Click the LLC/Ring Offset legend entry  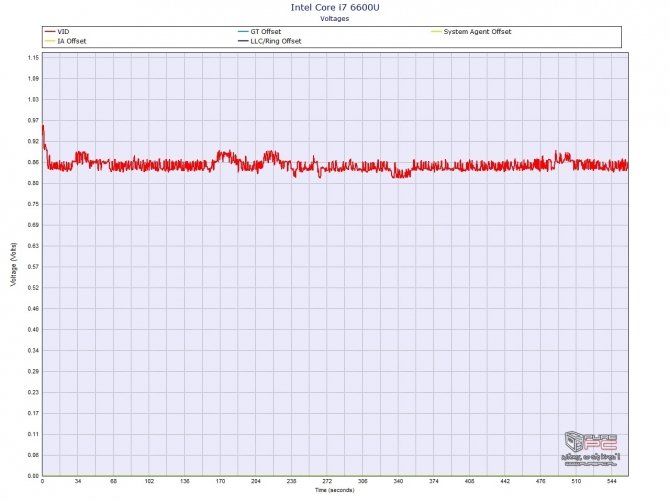click(x=270, y=41)
